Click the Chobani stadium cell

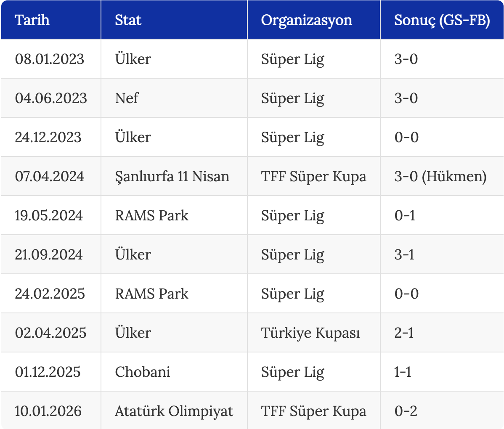tap(143, 372)
